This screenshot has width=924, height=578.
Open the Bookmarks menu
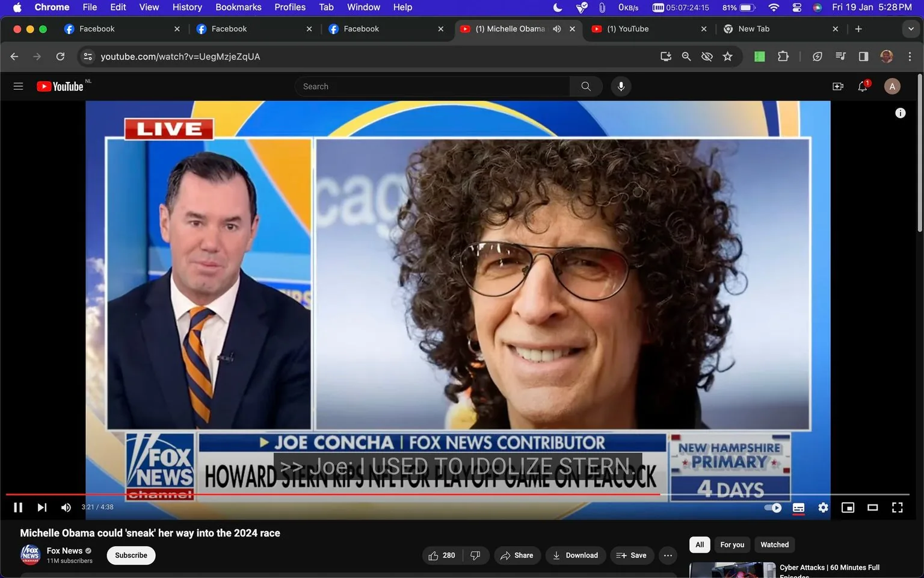click(238, 7)
